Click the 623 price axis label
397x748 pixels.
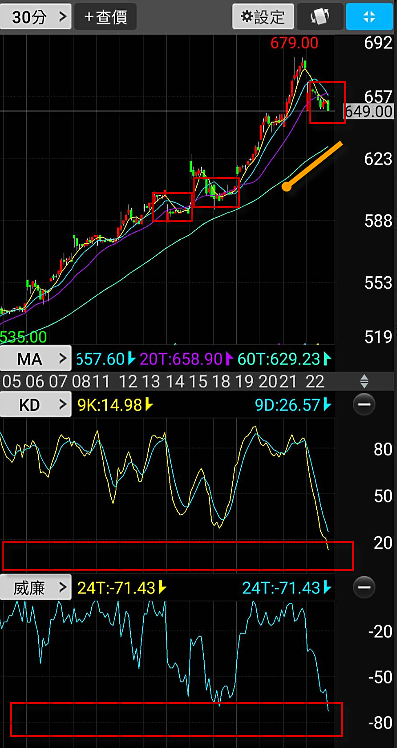pyautogui.click(x=378, y=159)
